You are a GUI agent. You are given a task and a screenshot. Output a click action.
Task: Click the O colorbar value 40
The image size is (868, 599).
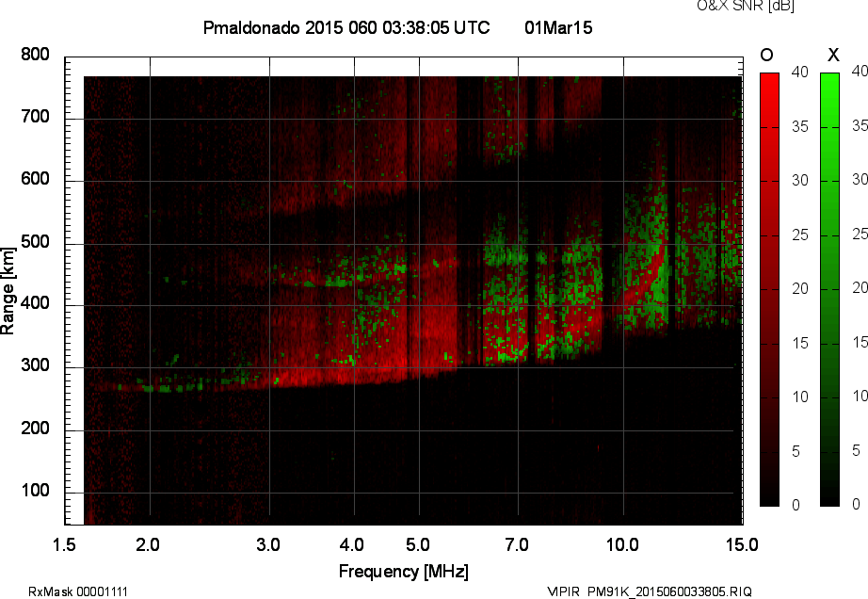point(800,72)
